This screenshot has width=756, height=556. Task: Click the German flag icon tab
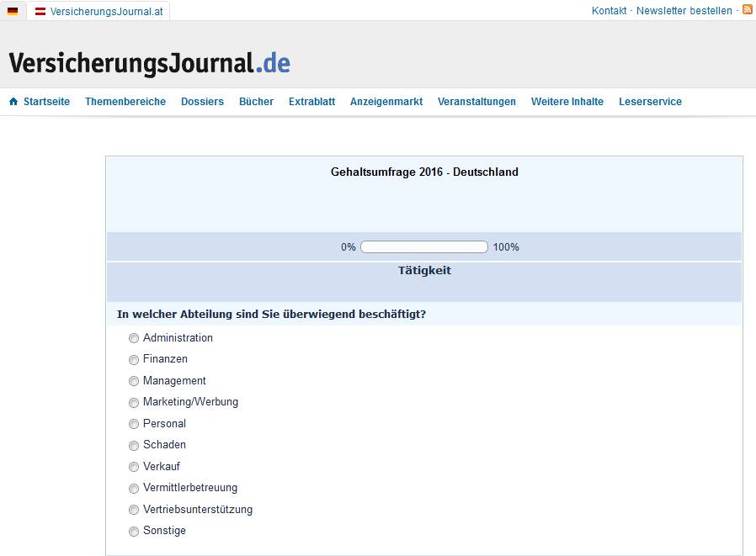(x=13, y=11)
